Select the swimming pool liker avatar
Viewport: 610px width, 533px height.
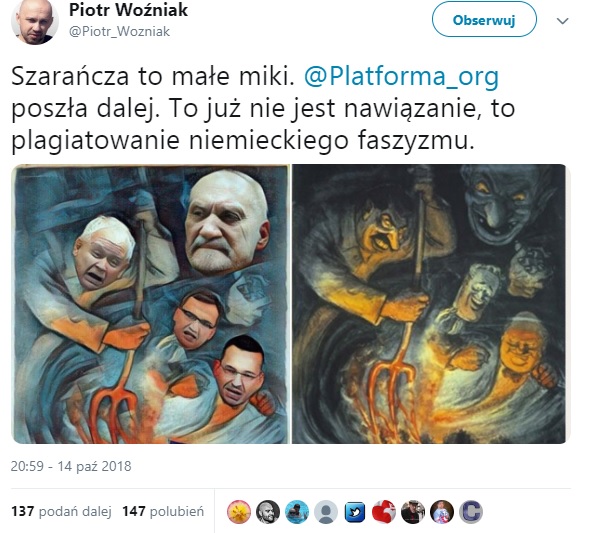[297, 512]
